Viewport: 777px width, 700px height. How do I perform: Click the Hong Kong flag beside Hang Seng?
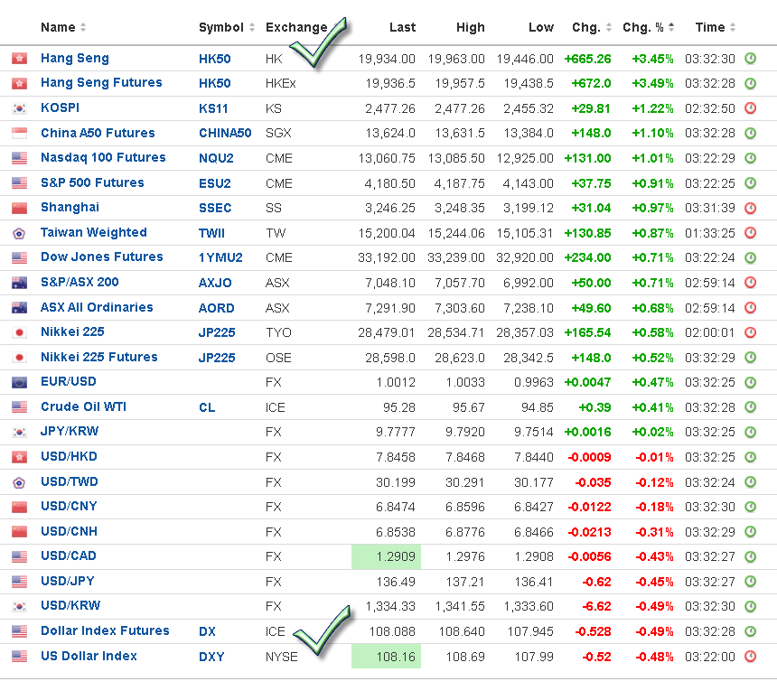tap(19, 59)
